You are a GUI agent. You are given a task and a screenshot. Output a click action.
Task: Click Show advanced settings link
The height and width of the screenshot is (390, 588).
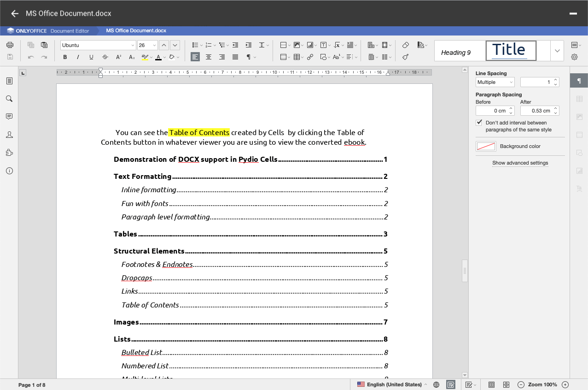(x=520, y=163)
